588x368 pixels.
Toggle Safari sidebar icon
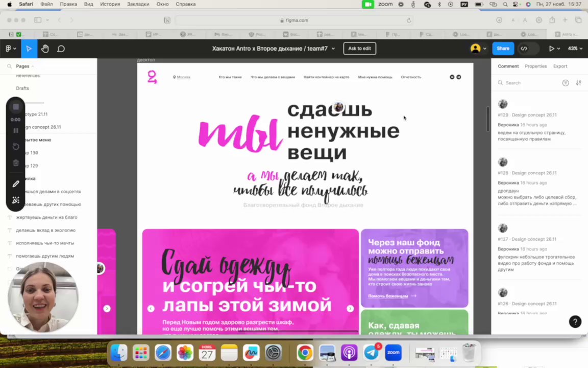(x=37, y=20)
